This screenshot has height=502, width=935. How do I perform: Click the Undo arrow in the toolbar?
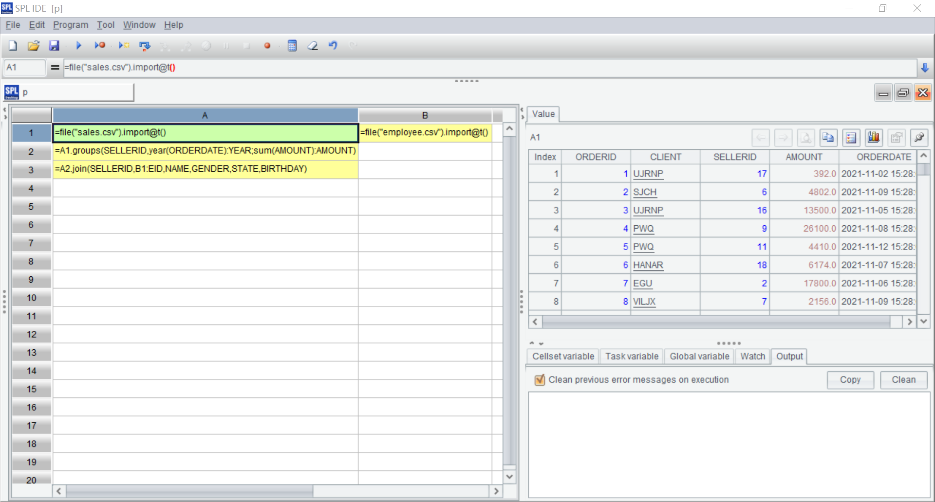tap(332, 46)
